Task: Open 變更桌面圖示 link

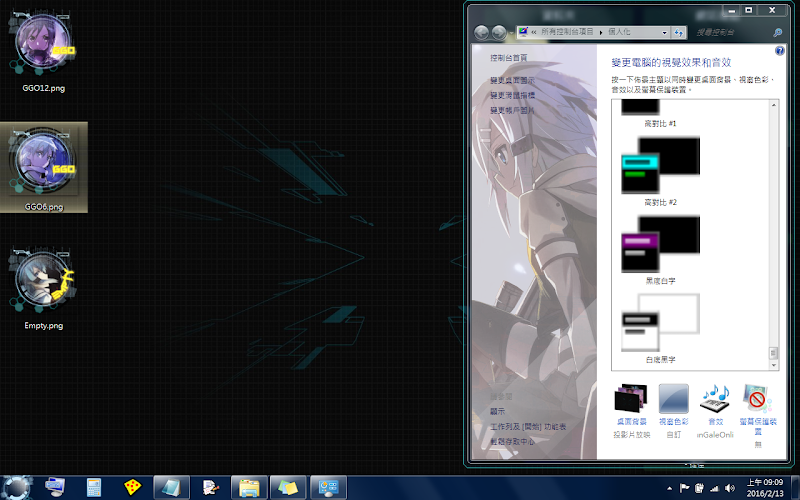Action: [512, 80]
